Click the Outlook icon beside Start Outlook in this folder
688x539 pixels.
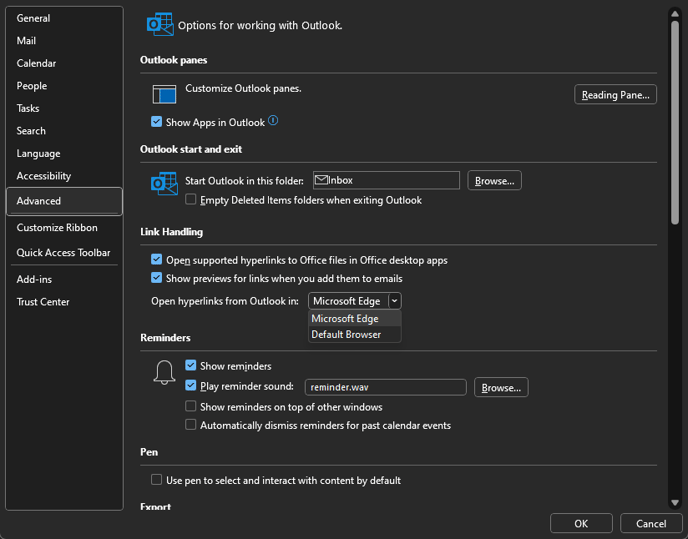click(164, 183)
